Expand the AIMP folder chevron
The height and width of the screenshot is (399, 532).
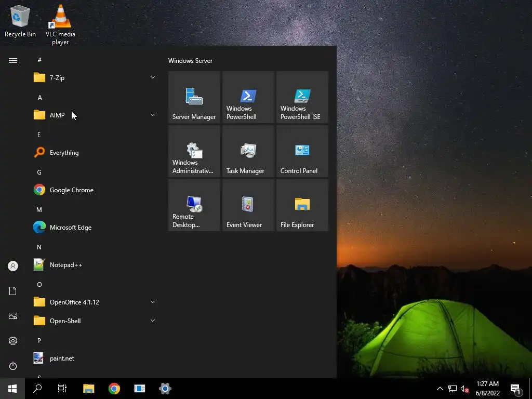point(153,115)
